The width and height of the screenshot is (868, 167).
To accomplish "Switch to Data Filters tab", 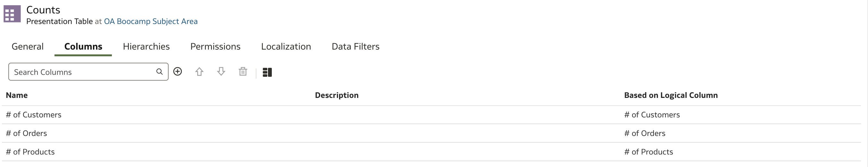I will (355, 46).
